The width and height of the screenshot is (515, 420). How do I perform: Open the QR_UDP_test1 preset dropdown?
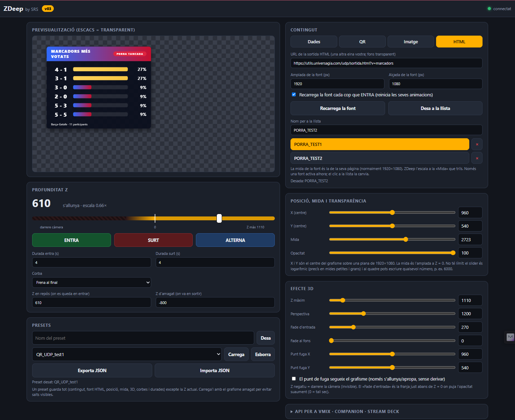pyautogui.click(x=127, y=354)
